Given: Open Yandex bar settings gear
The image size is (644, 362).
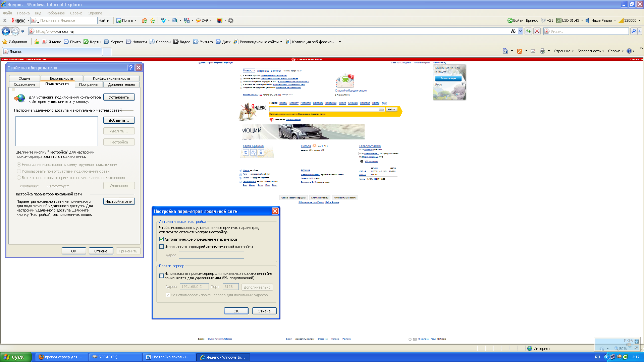Looking at the screenshot, I should click(x=231, y=20).
